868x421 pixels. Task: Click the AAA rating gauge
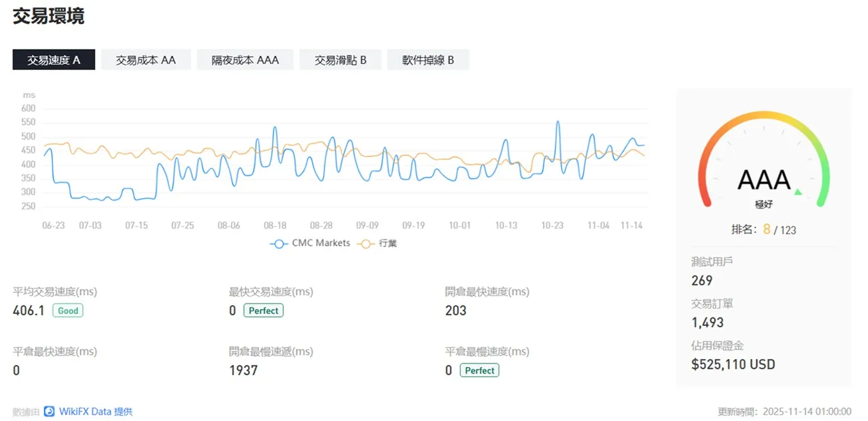763,160
